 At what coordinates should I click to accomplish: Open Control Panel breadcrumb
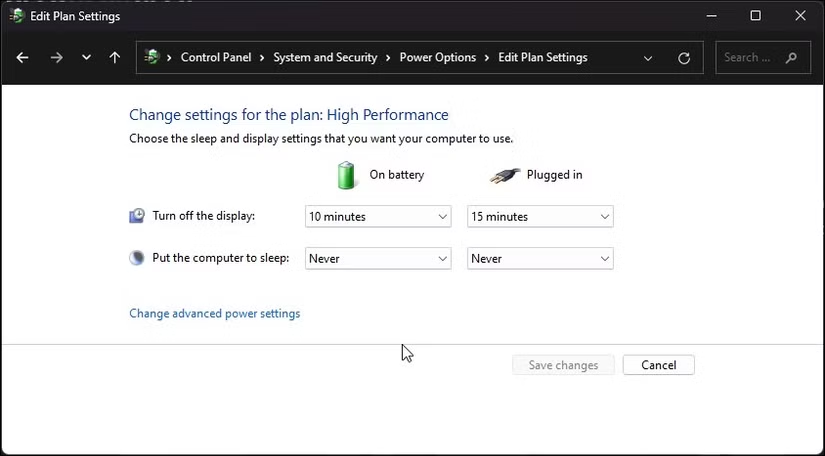point(216,57)
